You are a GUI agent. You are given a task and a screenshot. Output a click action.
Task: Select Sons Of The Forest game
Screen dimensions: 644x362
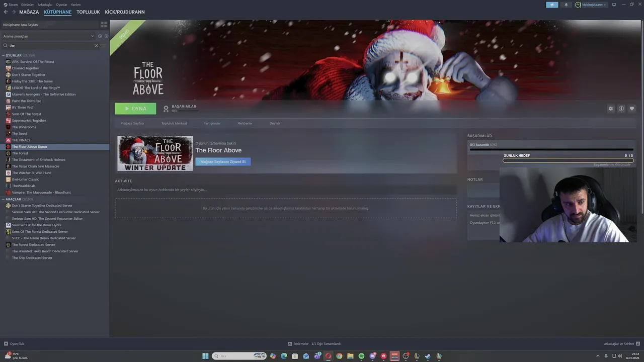click(26, 114)
